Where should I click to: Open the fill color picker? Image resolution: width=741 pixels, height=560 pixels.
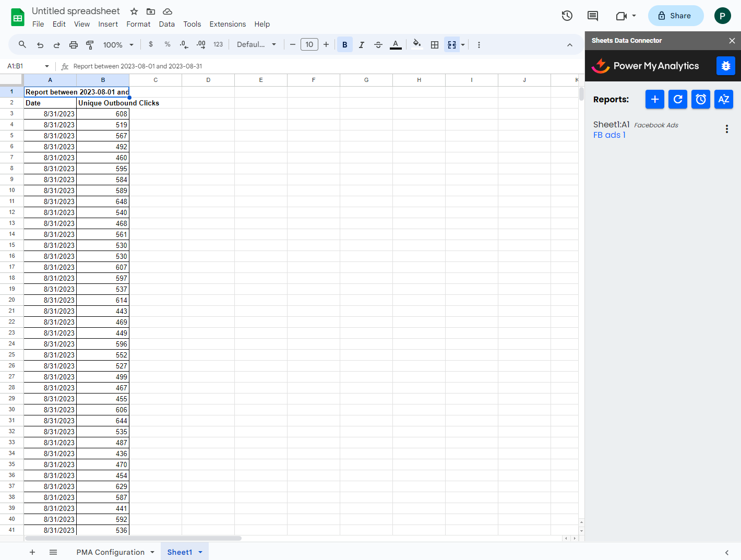coord(416,45)
